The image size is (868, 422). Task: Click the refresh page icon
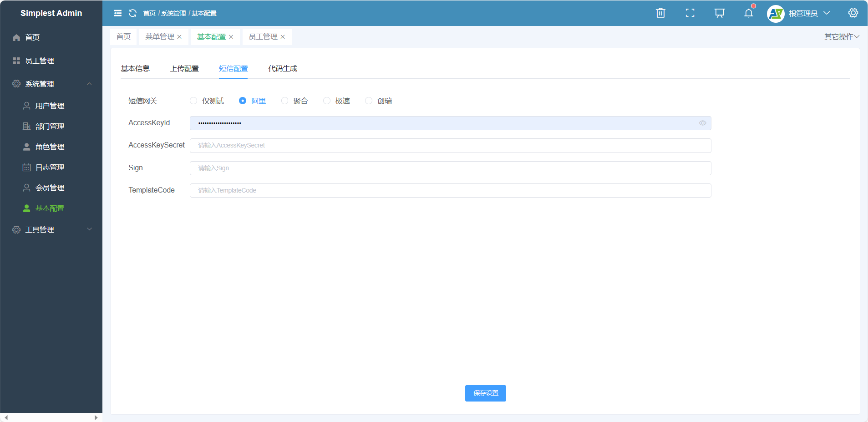tap(132, 13)
